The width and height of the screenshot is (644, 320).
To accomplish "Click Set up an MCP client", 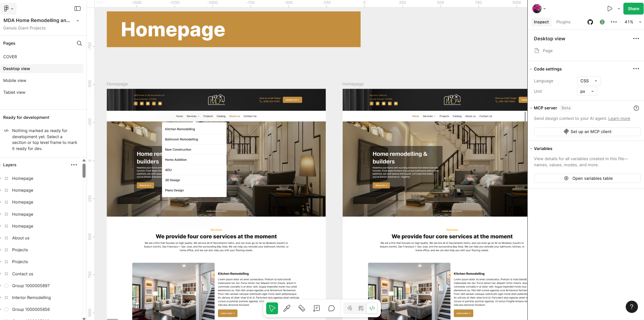I will (x=587, y=132).
